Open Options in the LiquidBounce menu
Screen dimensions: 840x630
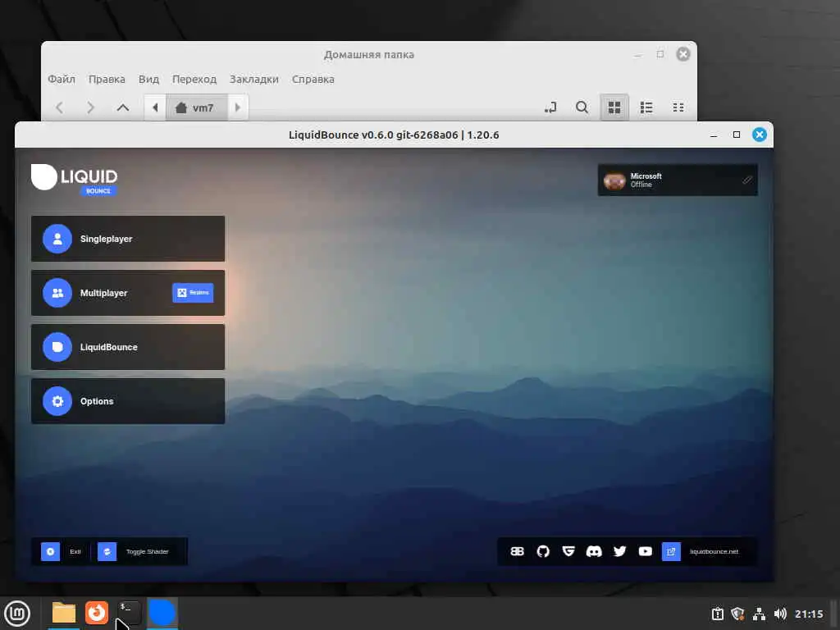click(128, 400)
